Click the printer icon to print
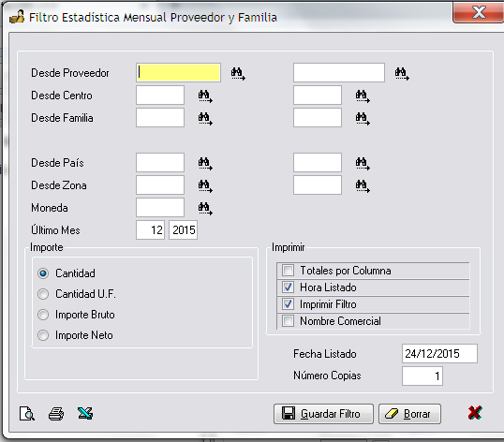The width and height of the screenshot is (504, 442). pos(56,413)
